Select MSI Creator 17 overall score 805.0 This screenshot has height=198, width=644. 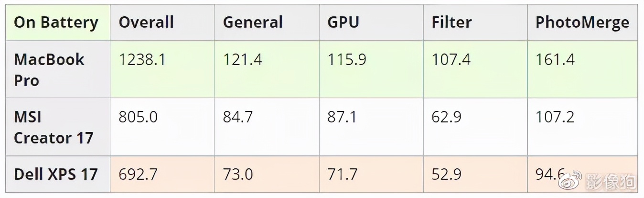tap(138, 117)
